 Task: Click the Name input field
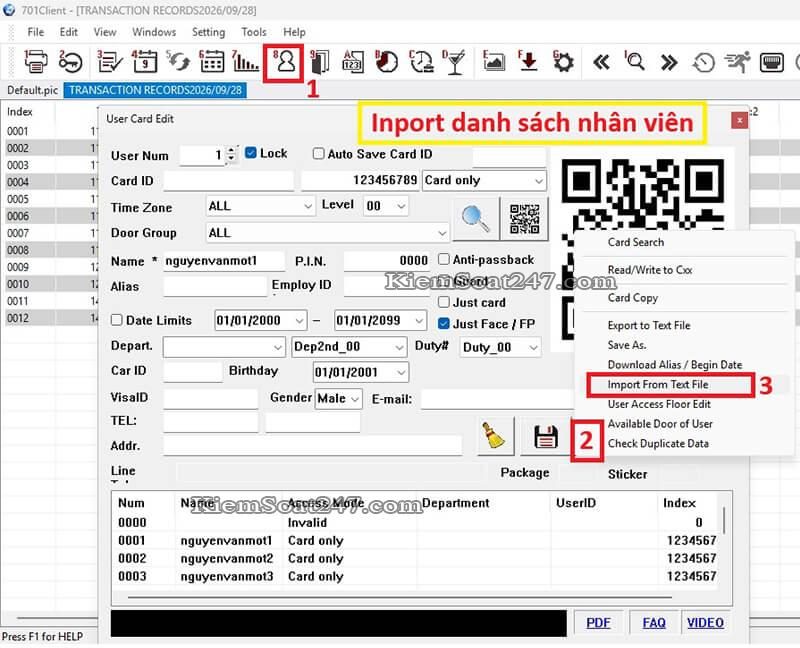224,261
